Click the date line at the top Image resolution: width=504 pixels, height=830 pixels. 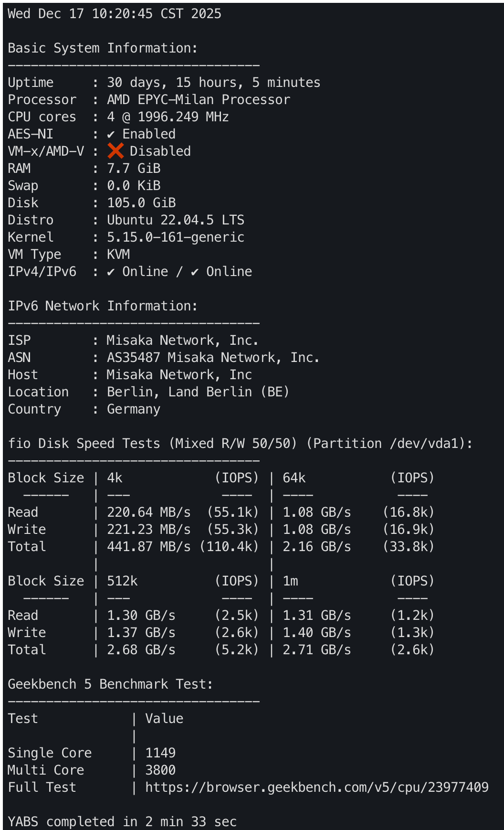(x=115, y=13)
